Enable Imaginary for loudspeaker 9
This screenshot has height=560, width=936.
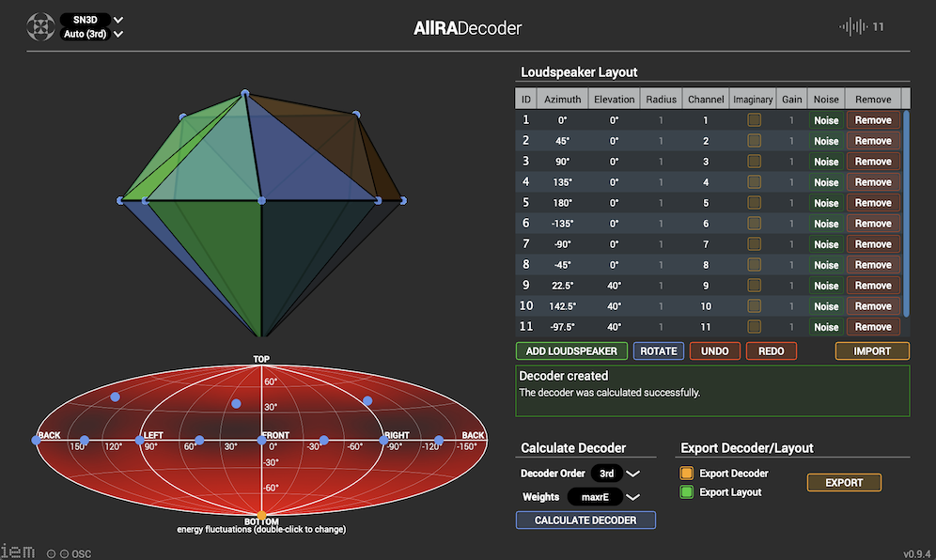[x=753, y=286]
